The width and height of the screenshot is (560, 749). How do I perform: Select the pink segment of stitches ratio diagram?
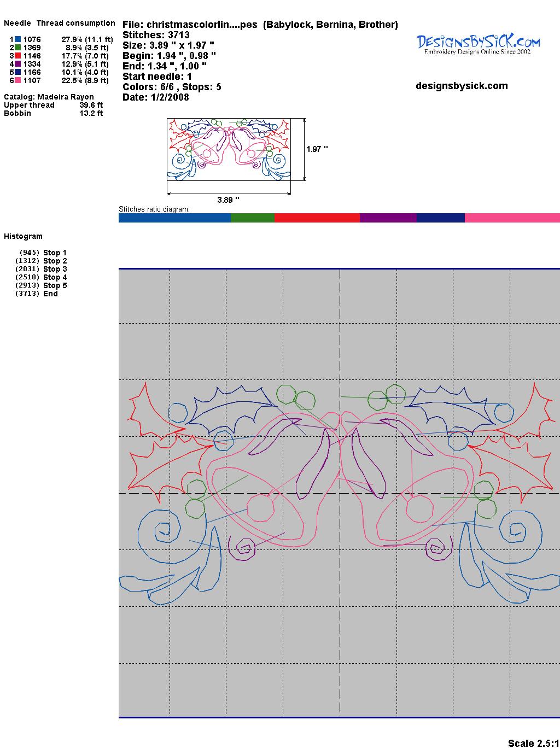512,218
